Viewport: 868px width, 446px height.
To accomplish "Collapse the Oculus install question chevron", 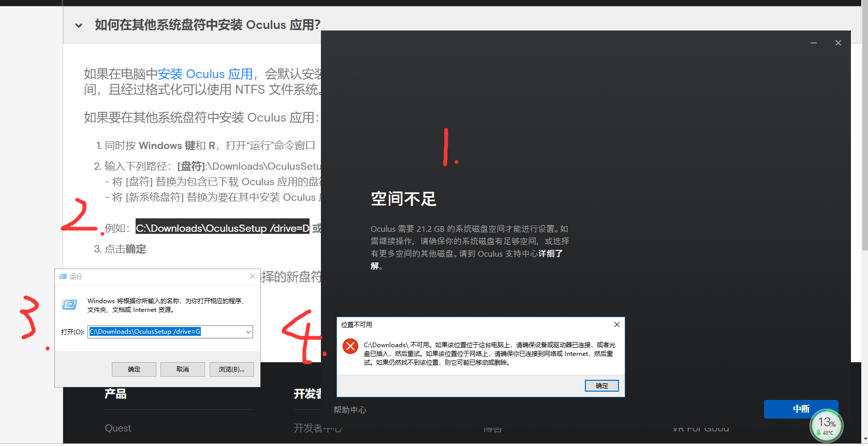I will click(x=79, y=25).
